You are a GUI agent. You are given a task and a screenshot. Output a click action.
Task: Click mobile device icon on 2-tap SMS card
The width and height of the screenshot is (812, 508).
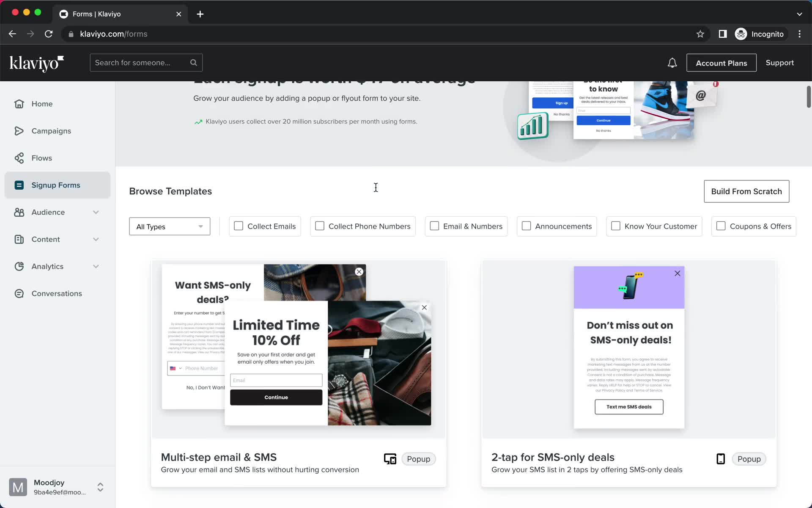point(721,459)
